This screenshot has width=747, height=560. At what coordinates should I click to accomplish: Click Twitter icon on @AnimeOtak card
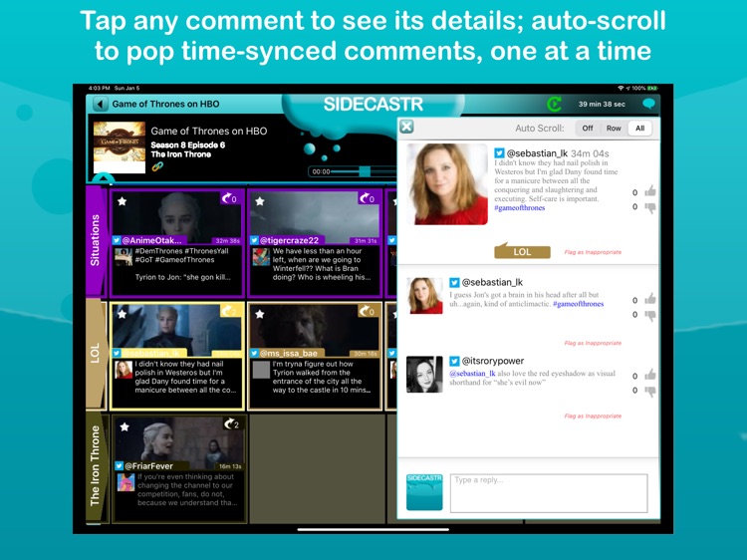(x=117, y=240)
